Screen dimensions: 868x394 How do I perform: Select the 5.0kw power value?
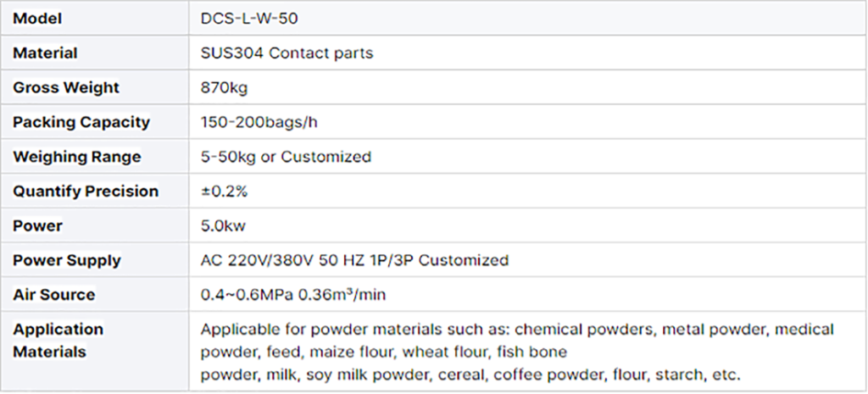[x=225, y=226]
